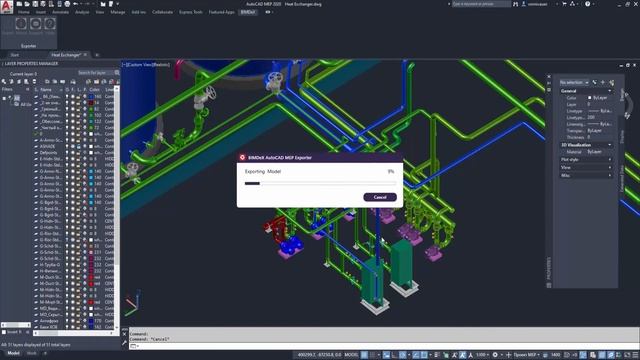Toggle the grid display in status bar
This screenshot has height=360, width=640.
click(x=364, y=355)
